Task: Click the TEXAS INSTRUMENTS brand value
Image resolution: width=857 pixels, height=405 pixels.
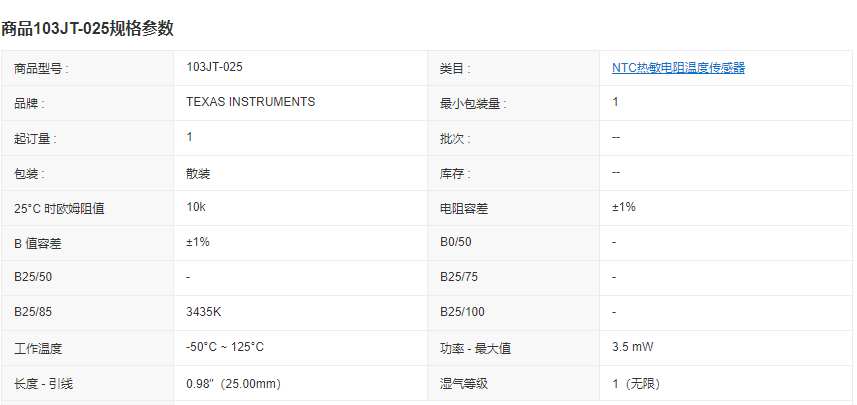Action: click(x=250, y=102)
